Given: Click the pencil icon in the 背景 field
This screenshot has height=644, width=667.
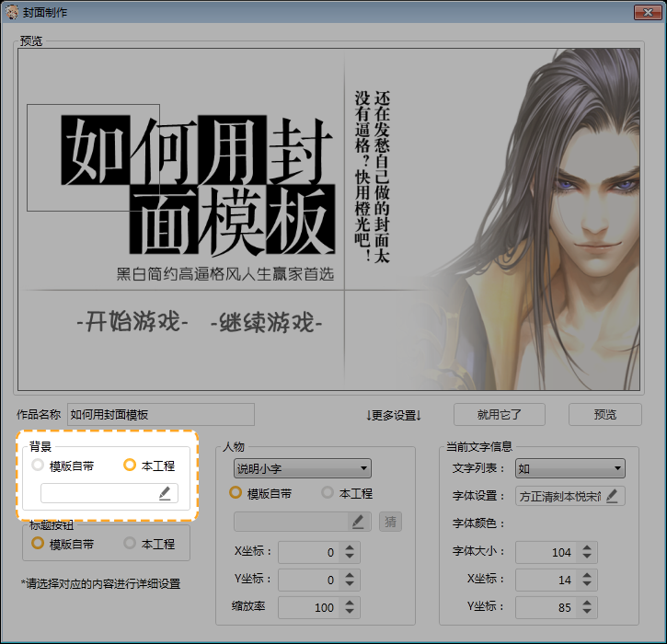Looking at the screenshot, I should (x=165, y=493).
